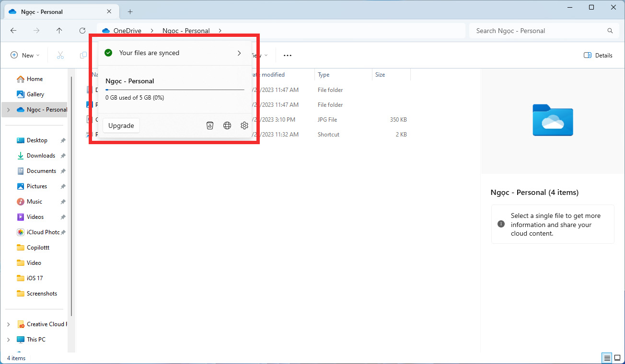Open Home in the navigation pane

tap(35, 79)
